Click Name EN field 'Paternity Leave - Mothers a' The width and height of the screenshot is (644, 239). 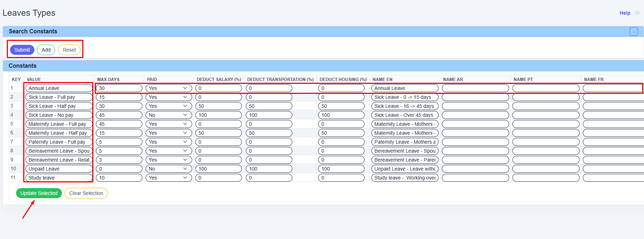405,142
